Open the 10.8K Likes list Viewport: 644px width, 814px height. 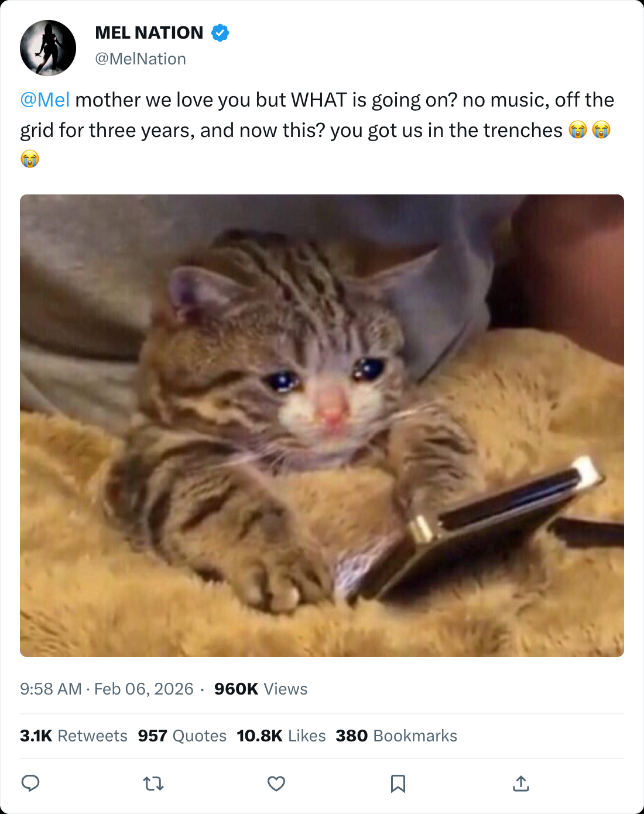pos(281,736)
